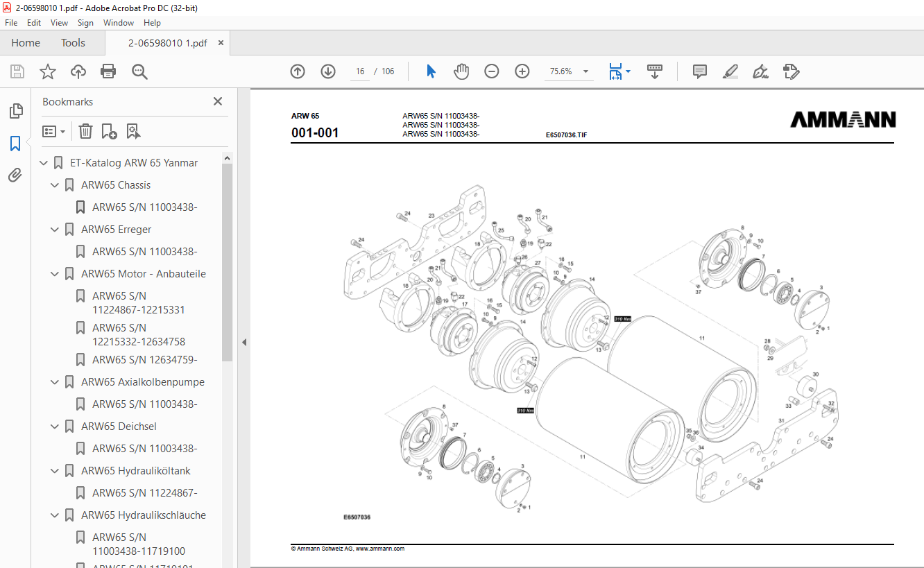The width and height of the screenshot is (924, 568).
Task: Go to next page arrow
Action: (x=328, y=71)
